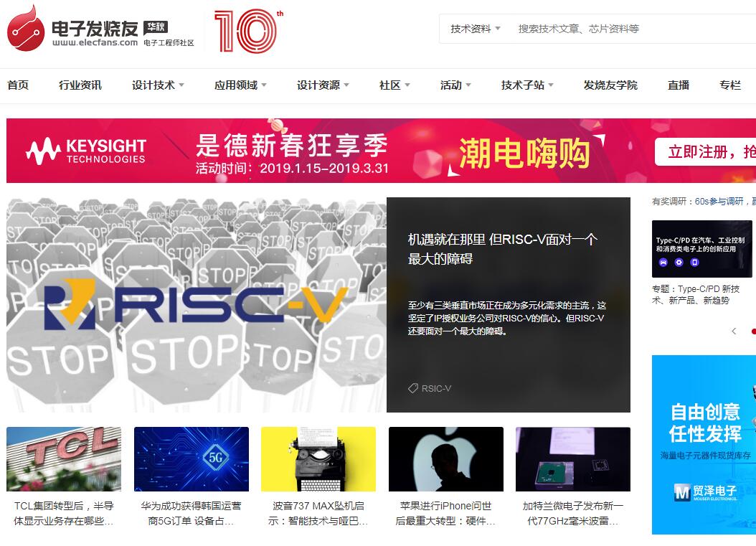Image resolution: width=756 pixels, height=546 pixels.
Task: Open 专栏 navigation item
Action: tap(730, 85)
